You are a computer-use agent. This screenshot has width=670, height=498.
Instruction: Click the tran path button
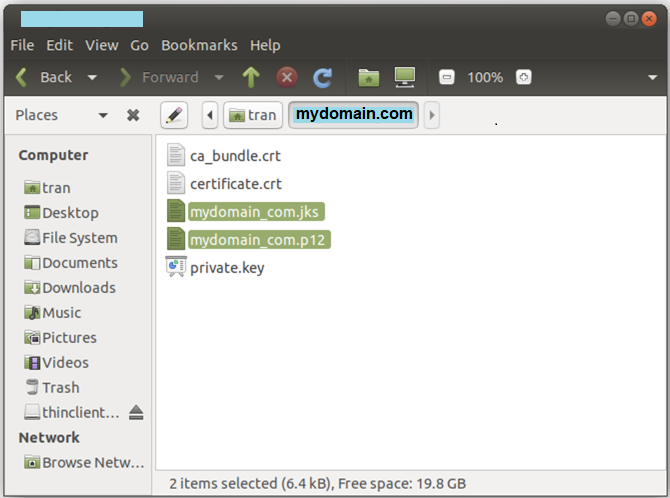tap(253, 115)
